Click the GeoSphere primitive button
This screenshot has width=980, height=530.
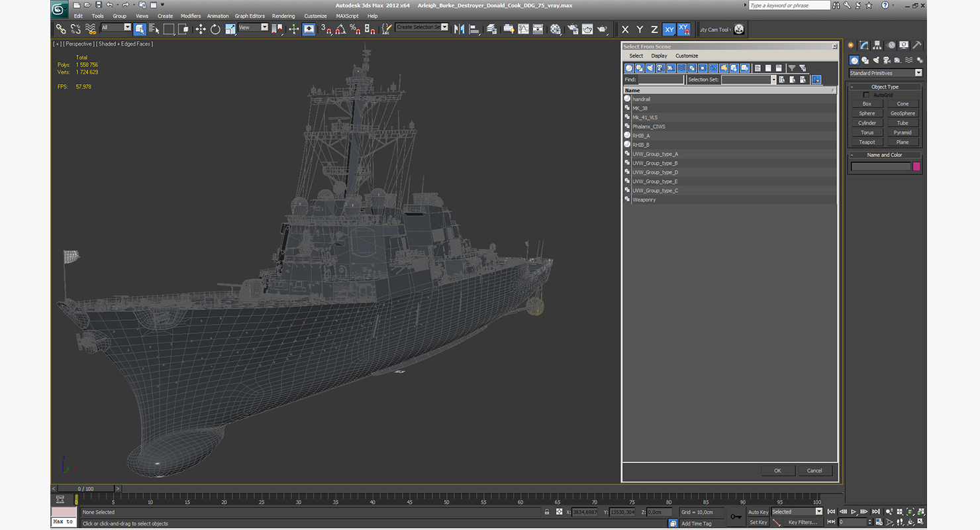(x=903, y=113)
